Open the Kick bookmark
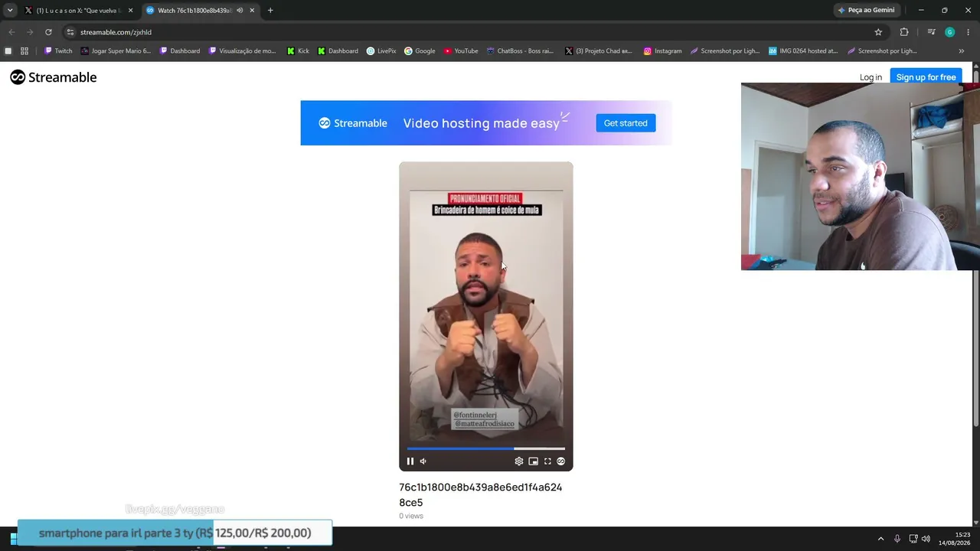The width and height of the screenshot is (980, 551). point(299,51)
